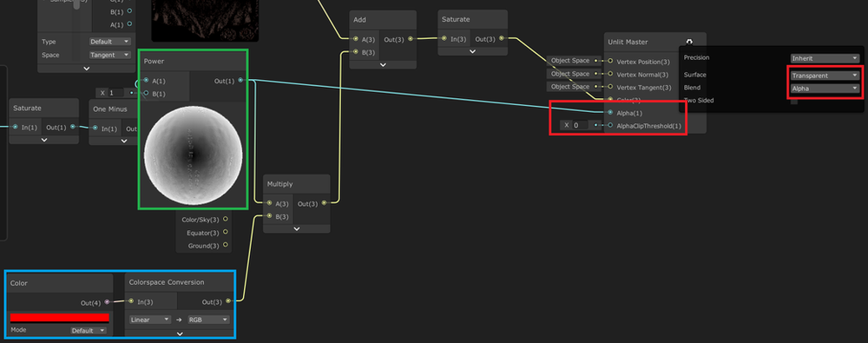Click the AlphaClipThreshold(1) port

pyautogui.click(x=610, y=126)
